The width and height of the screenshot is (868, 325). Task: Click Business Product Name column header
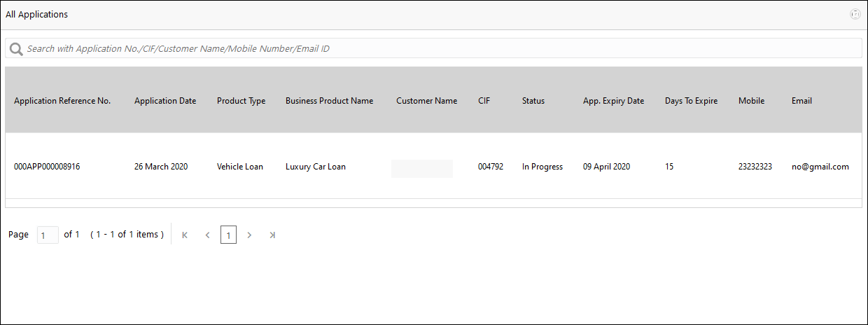329,101
